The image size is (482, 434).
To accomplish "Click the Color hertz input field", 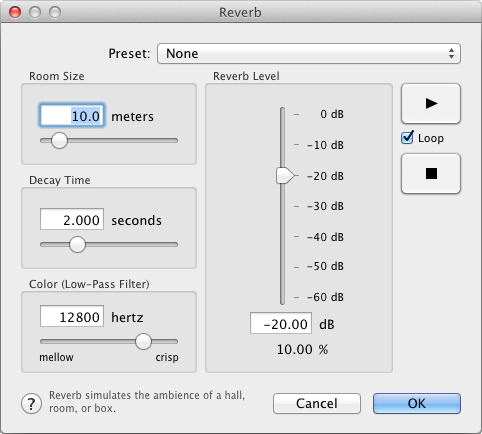I will pyautogui.click(x=72, y=316).
